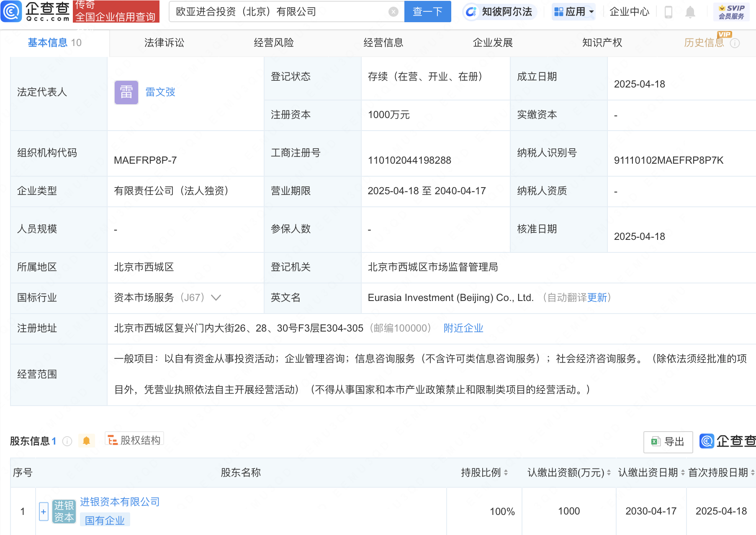Click the 导出 export button
The width and height of the screenshot is (756, 535).
point(668,442)
